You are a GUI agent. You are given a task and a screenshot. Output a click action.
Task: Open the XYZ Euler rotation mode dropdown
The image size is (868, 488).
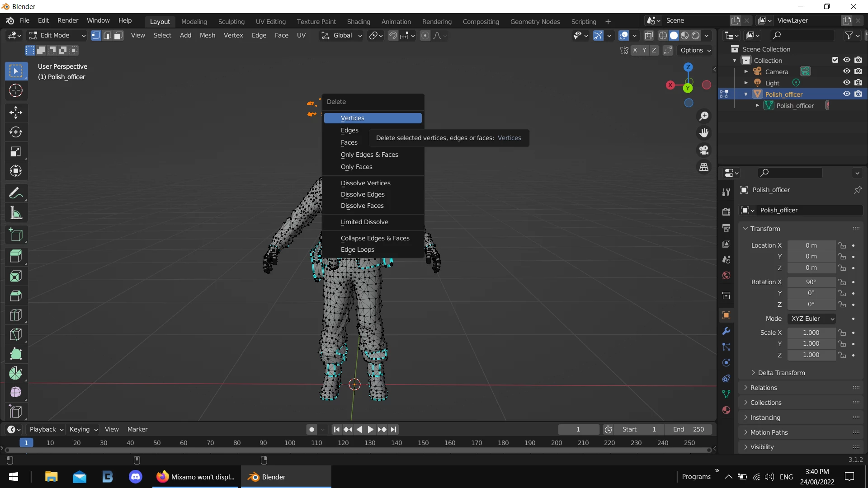point(812,319)
